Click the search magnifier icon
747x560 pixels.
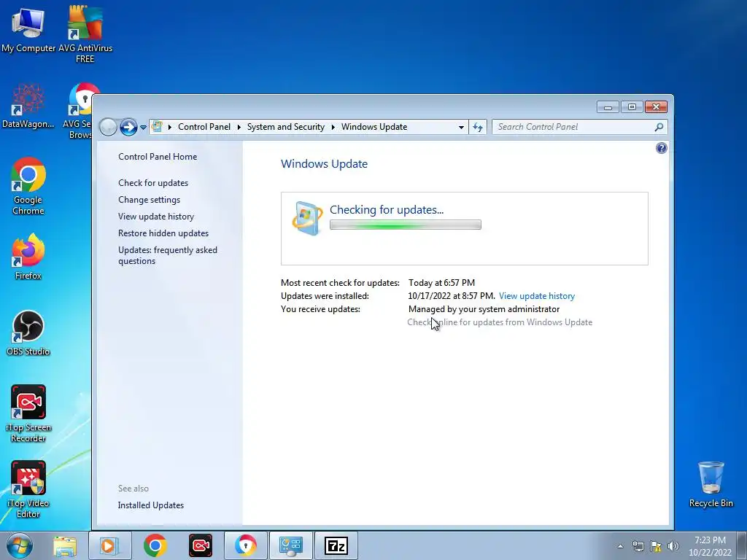659,127
